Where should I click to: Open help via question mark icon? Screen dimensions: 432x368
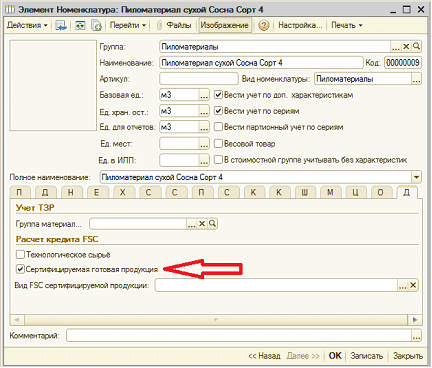click(x=263, y=25)
